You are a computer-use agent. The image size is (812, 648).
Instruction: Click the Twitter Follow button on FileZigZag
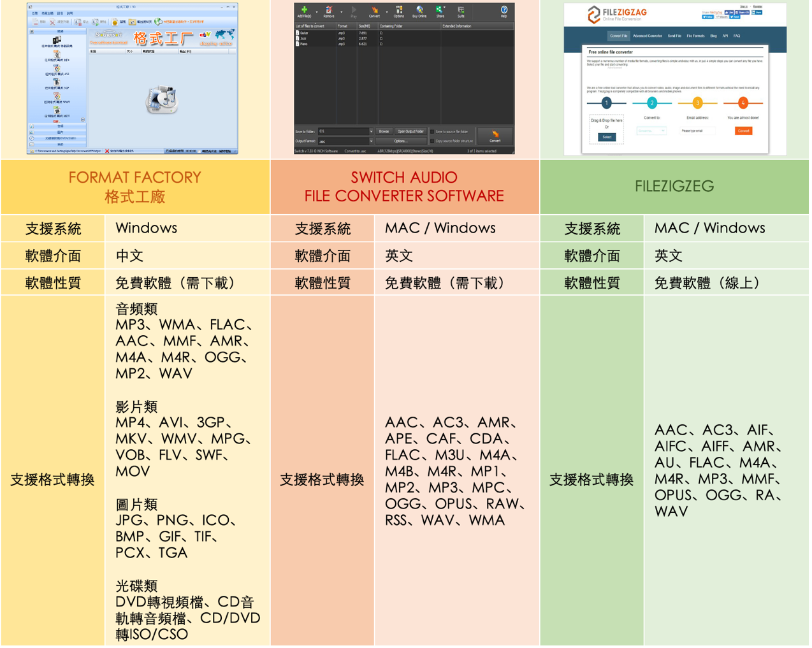[707, 17]
